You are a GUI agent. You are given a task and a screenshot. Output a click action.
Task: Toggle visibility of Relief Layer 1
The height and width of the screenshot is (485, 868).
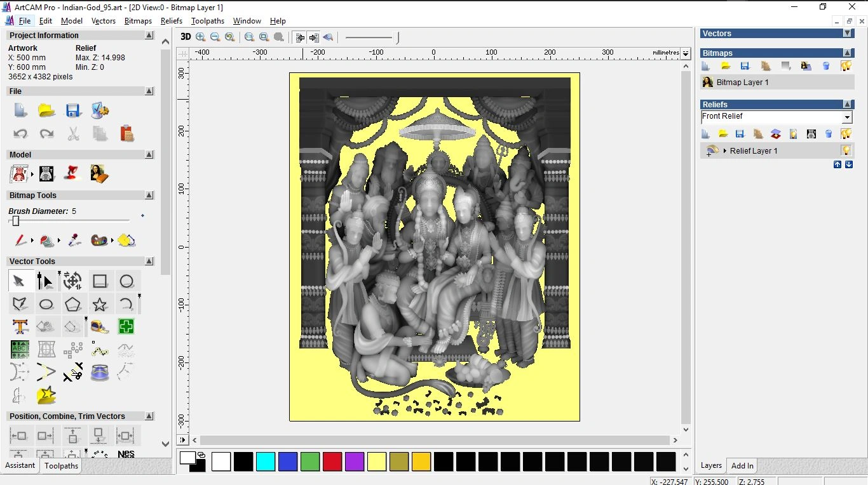coord(846,150)
